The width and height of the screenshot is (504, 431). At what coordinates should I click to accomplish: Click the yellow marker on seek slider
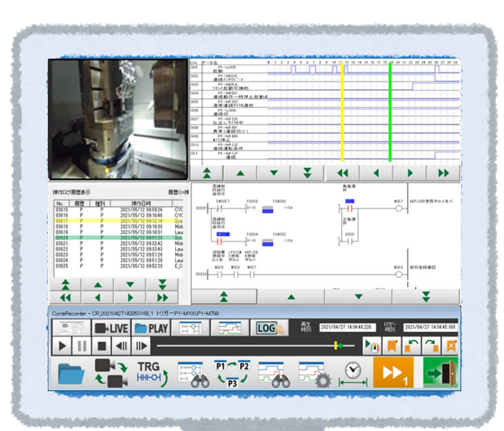[335, 346]
